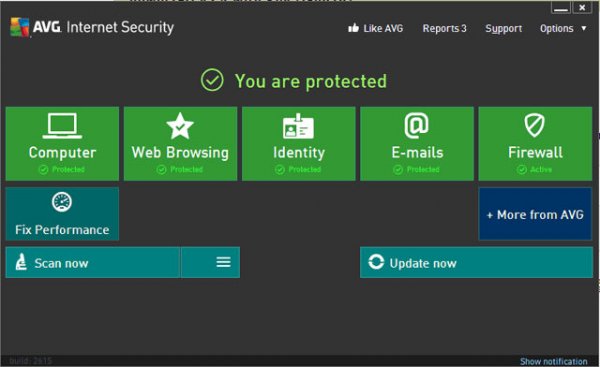Open the E-mails at-sign icon

pyautogui.click(x=417, y=125)
